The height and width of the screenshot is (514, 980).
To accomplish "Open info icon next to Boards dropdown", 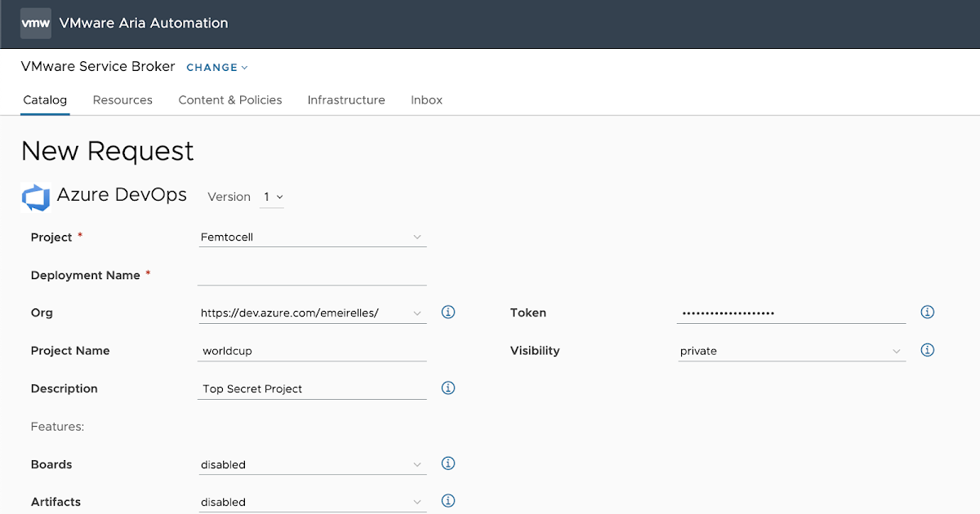I will click(448, 463).
